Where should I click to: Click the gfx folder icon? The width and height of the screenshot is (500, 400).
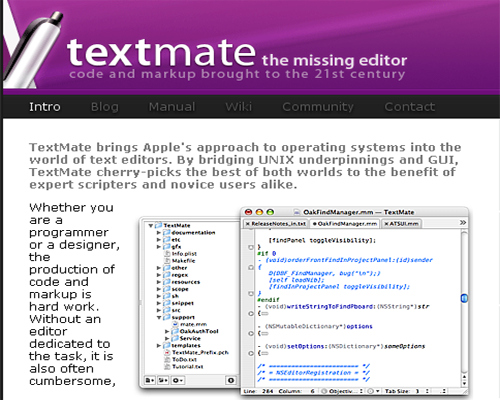[167, 246]
